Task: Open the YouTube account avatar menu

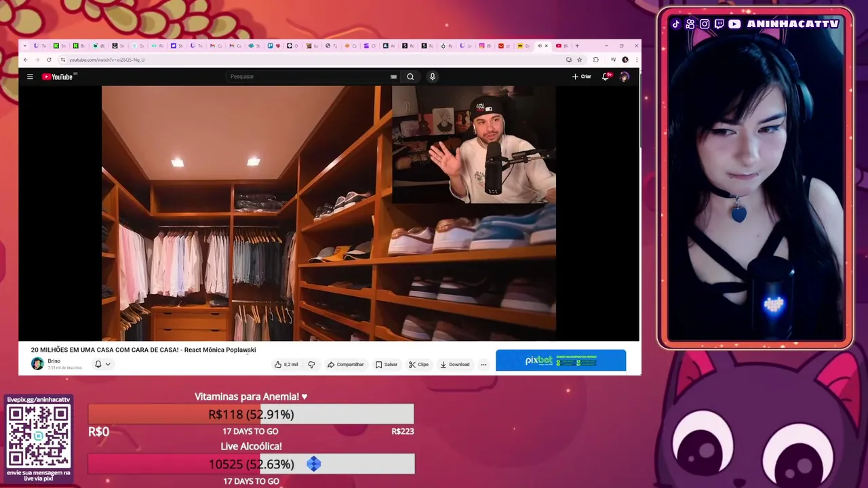Action: 625,77
